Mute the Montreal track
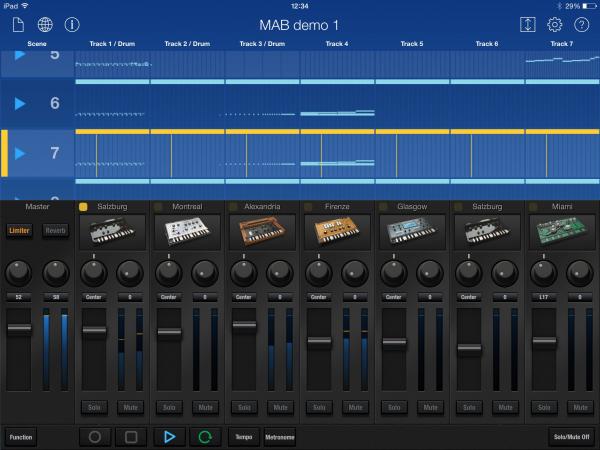600x450 pixels. 205,408
